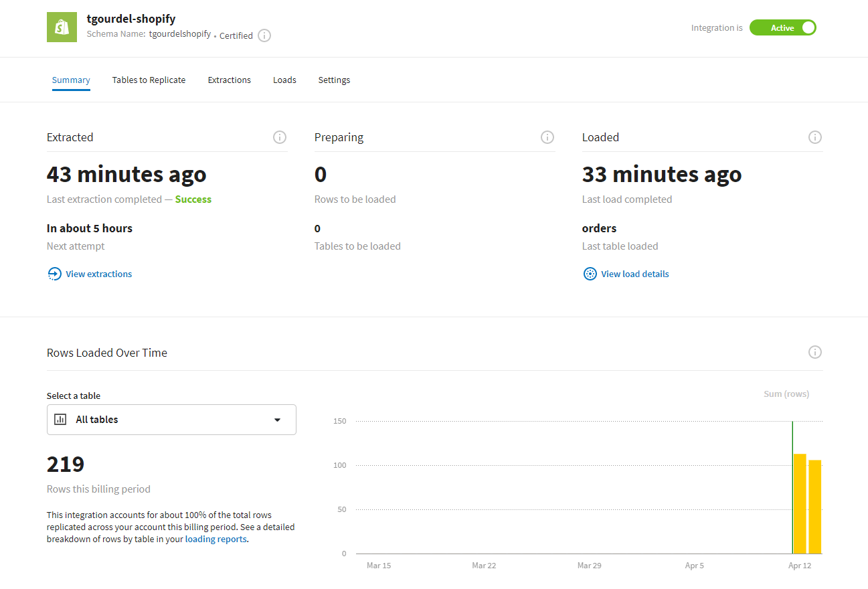868x589 pixels.
Task: Open the Extractions tab
Action: (x=229, y=80)
